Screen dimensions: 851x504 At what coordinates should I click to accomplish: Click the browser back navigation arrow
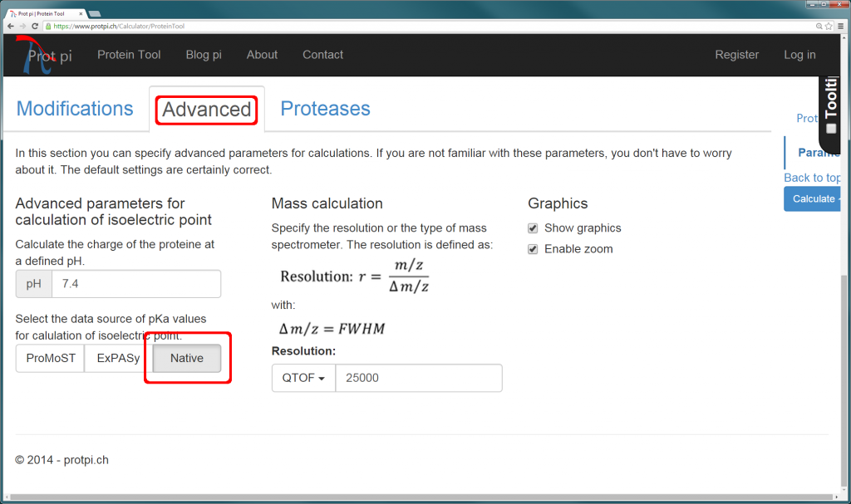[x=10, y=26]
